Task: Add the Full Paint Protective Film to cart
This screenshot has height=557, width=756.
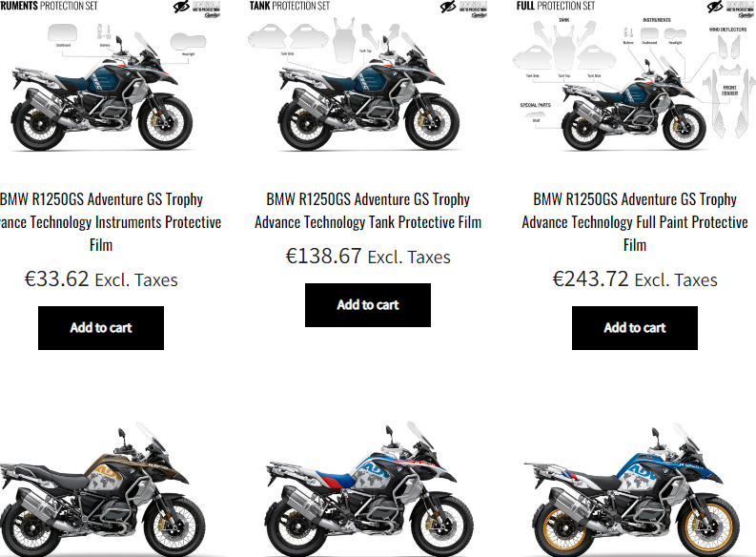Action: 635,328
